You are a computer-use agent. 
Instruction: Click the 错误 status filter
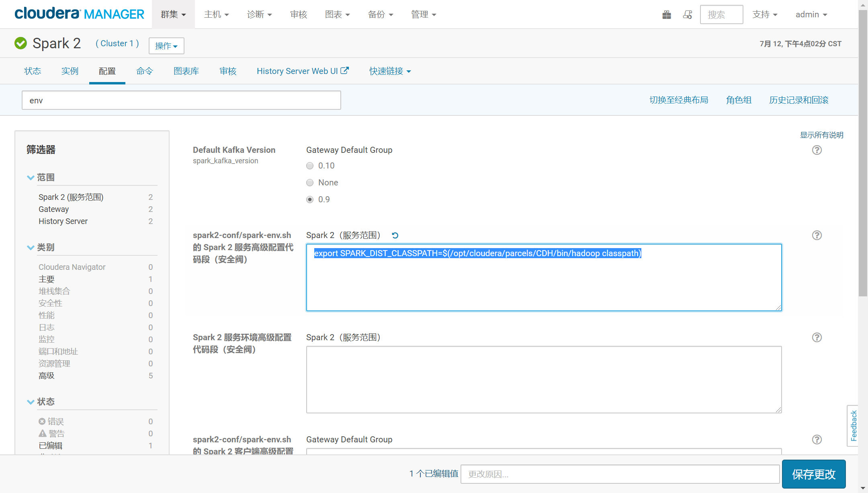51,421
